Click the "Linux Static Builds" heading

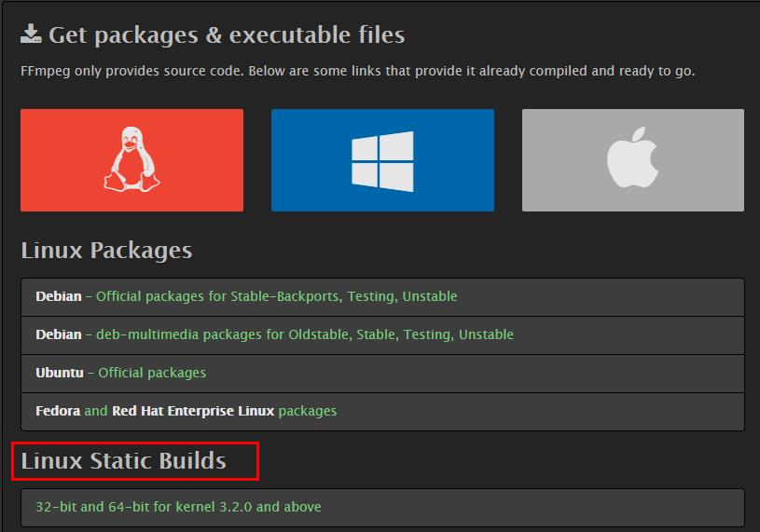point(124,461)
